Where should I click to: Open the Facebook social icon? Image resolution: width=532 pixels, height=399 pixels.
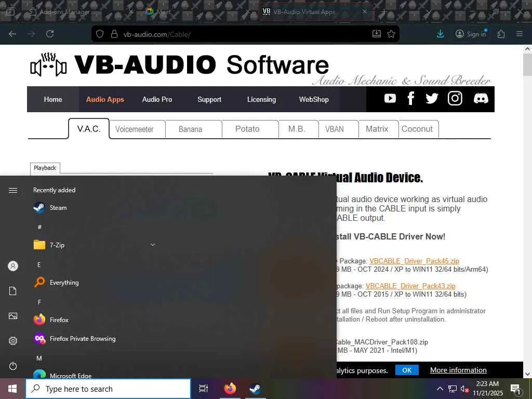tap(410, 98)
